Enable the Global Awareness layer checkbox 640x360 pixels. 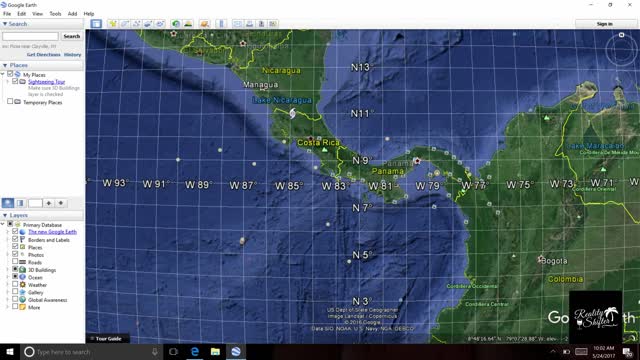pyautogui.click(x=15, y=299)
